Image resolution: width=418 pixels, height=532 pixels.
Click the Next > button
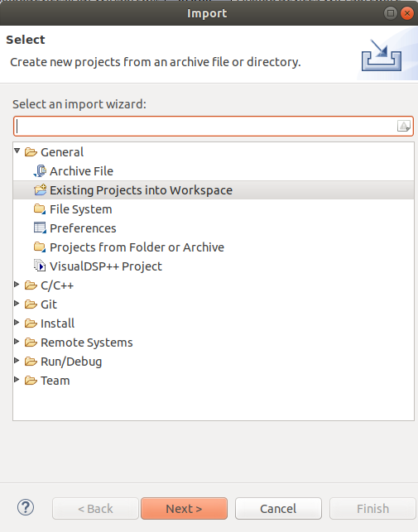[184, 508]
